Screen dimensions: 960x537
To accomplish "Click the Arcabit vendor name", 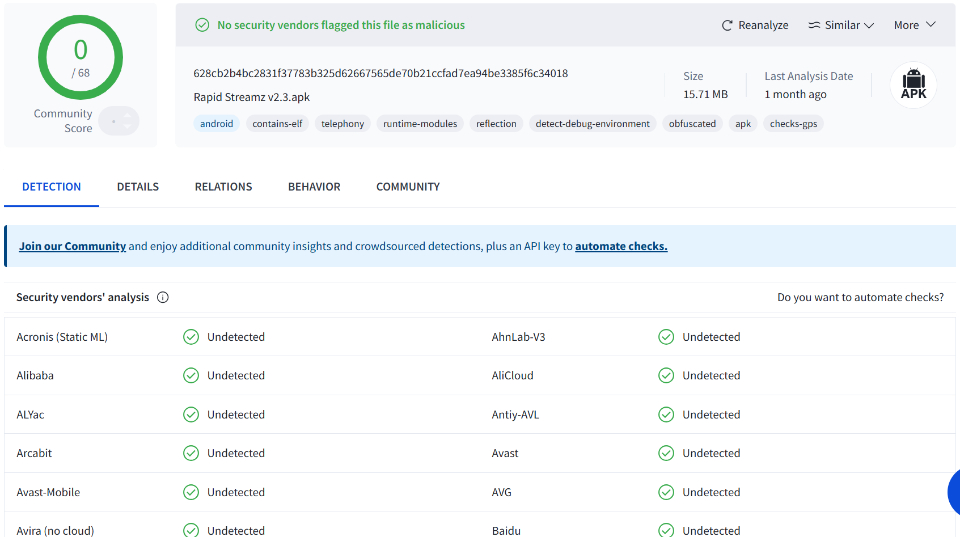I will click(x=34, y=453).
